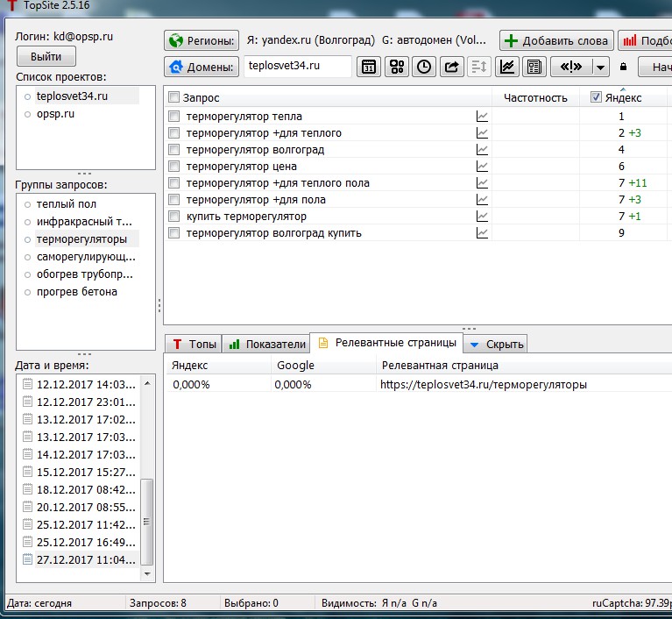Image resolution: width=672 pixels, height=619 pixels.
Task: Toggle the select-all 'Запрос' header checkbox
Action: [x=173, y=97]
